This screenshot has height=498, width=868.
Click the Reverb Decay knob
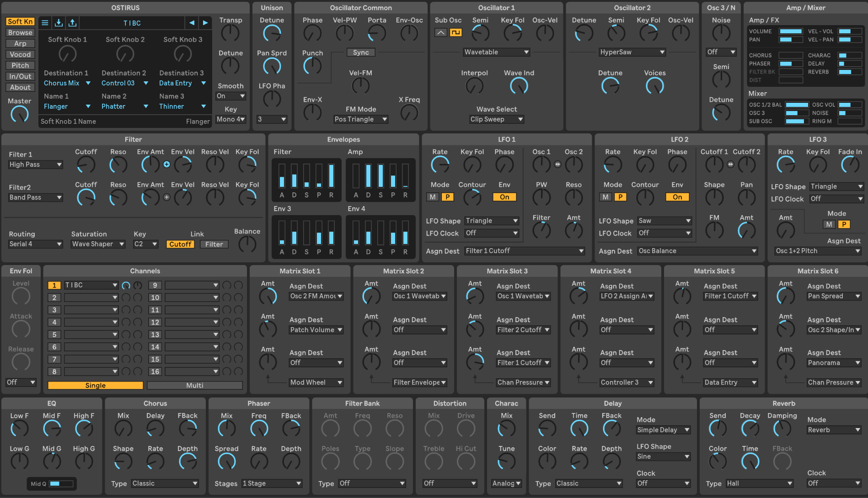tap(750, 429)
